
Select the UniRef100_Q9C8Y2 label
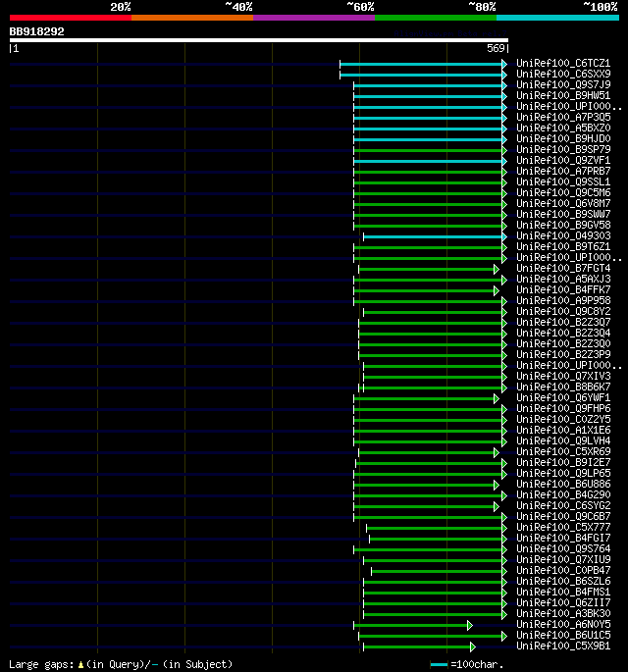click(x=563, y=312)
